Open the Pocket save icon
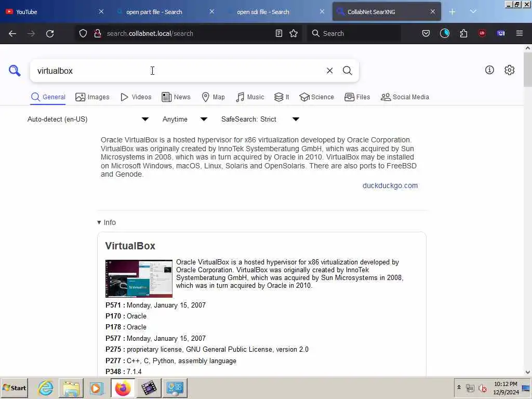Viewport: 532px width, 399px height. tap(426, 33)
